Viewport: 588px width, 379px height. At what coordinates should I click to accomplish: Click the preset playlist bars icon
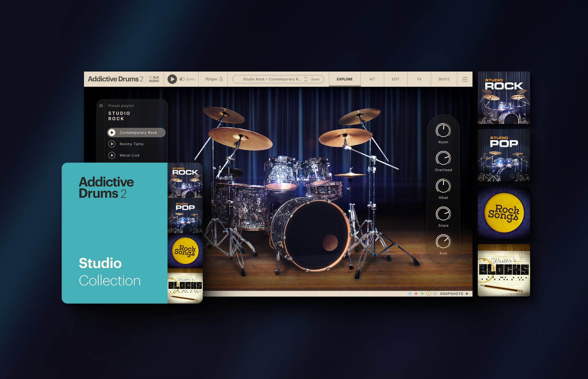click(101, 106)
